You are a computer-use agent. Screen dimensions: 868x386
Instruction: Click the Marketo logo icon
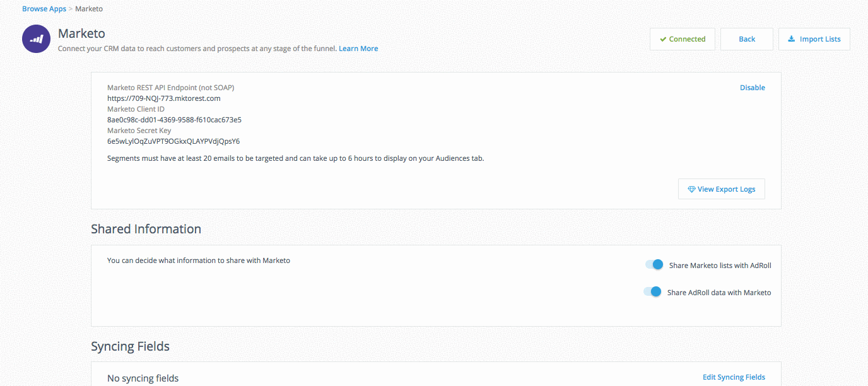coord(36,39)
